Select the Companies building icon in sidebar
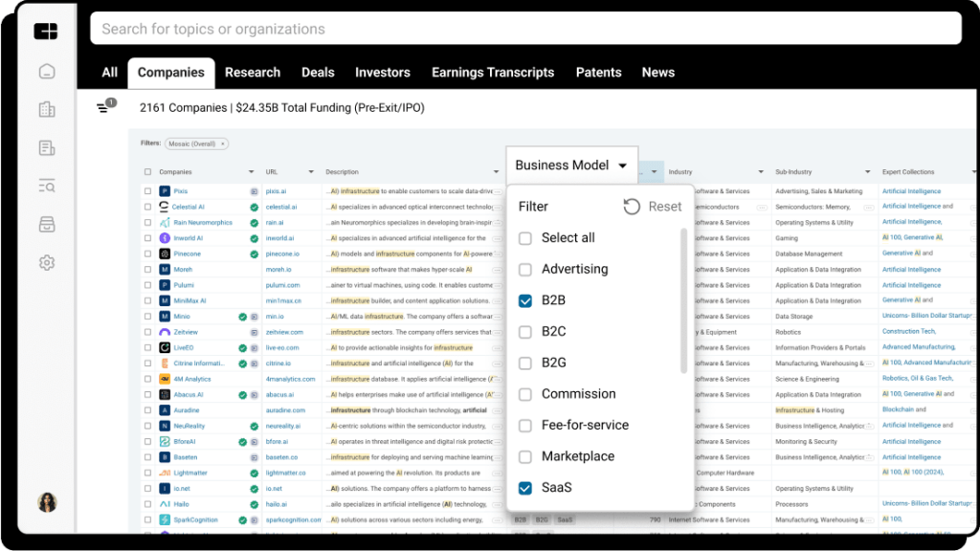The width and height of the screenshot is (980, 551). coord(46,109)
